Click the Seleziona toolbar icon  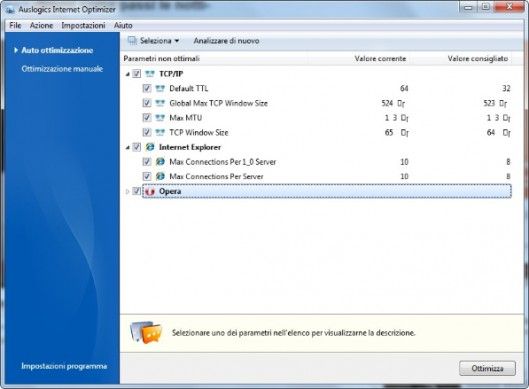(x=132, y=41)
